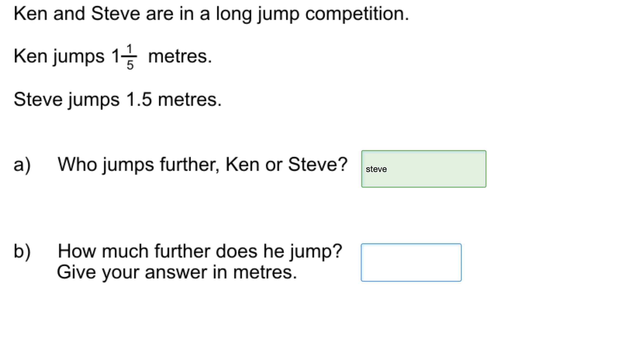Click the whole number 1 before the fraction
The width and height of the screenshot is (644, 338).
[x=115, y=56]
